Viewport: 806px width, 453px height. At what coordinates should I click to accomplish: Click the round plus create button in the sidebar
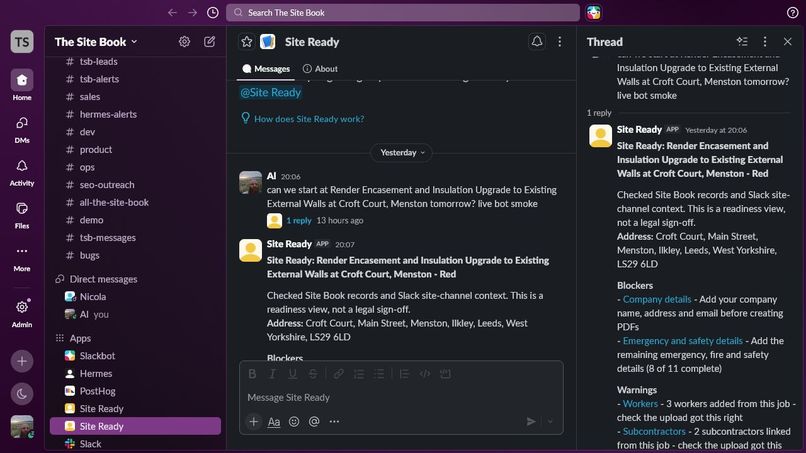click(22, 361)
